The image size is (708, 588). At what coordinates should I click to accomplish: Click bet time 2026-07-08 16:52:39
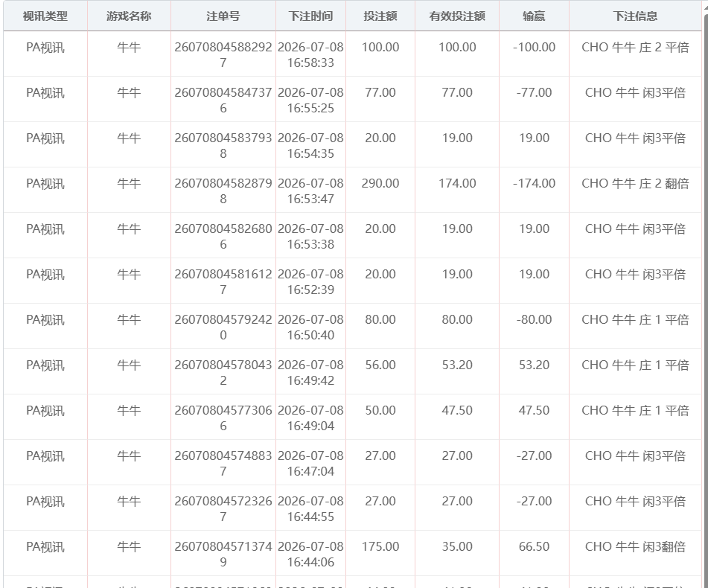(x=310, y=281)
